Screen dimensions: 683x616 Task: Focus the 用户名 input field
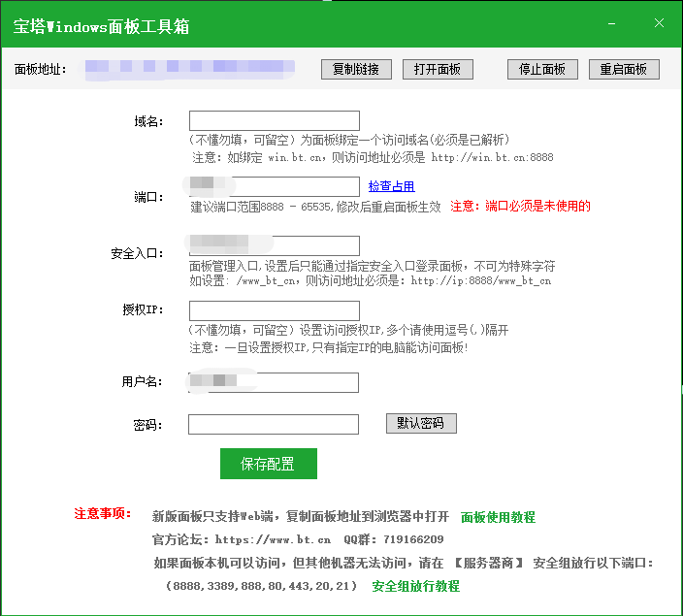click(x=274, y=382)
